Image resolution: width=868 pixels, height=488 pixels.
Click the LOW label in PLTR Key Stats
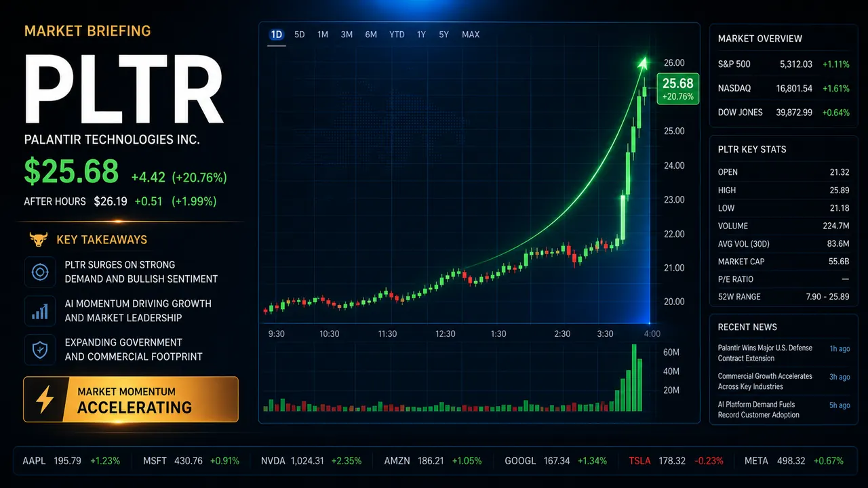pyautogui.click(x=726, y=208)
